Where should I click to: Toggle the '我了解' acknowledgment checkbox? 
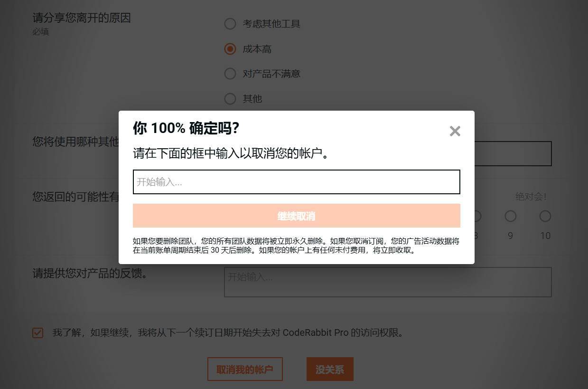[x=38, y=333]
